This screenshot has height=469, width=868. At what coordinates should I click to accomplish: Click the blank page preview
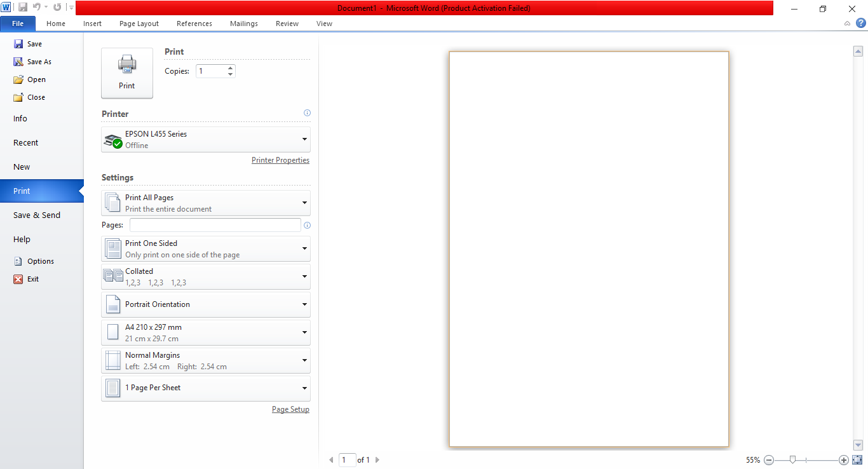(x=589, y=249)
